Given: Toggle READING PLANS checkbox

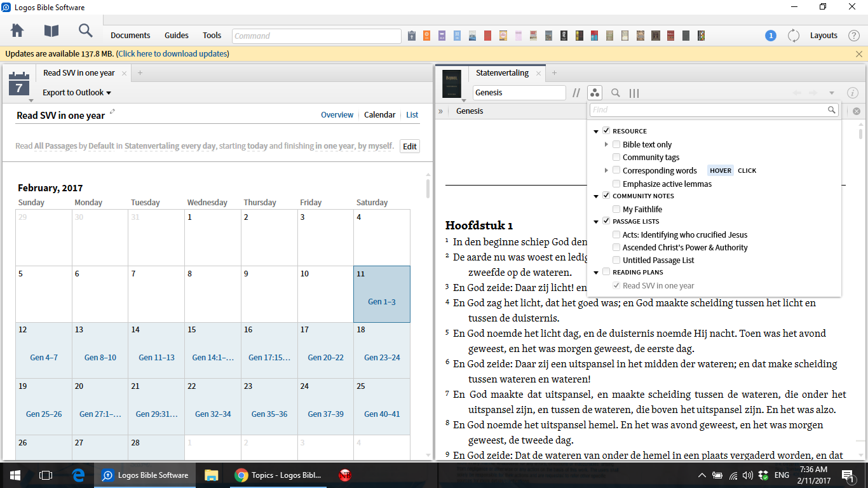Looking at the screenshot, I should pyautogui.click(x=606, y=272).
